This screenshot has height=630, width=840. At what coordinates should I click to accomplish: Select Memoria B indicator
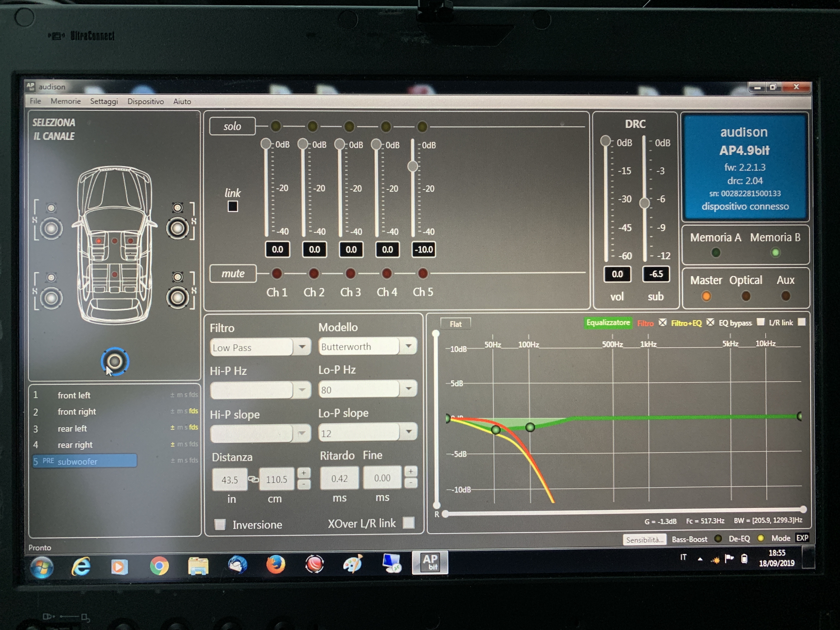[x=775, y=252]
